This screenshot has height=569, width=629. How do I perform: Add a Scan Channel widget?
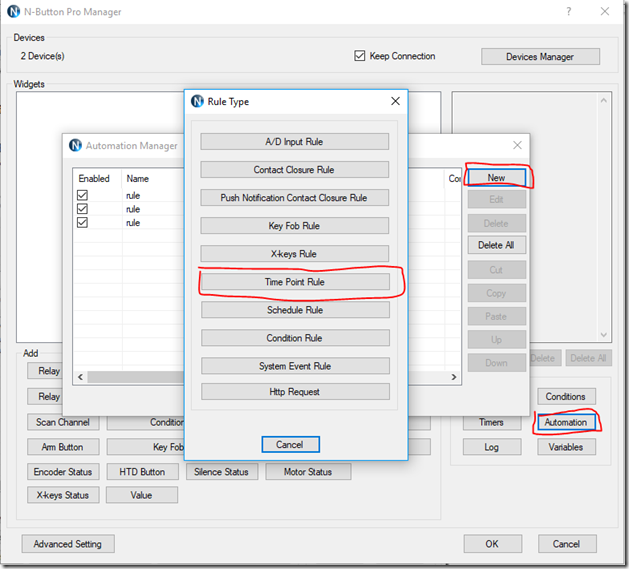point(63,423)
